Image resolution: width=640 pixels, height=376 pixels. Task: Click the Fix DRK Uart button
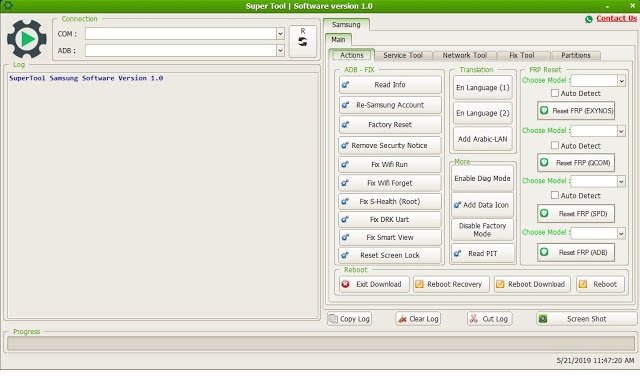point(390,219)
